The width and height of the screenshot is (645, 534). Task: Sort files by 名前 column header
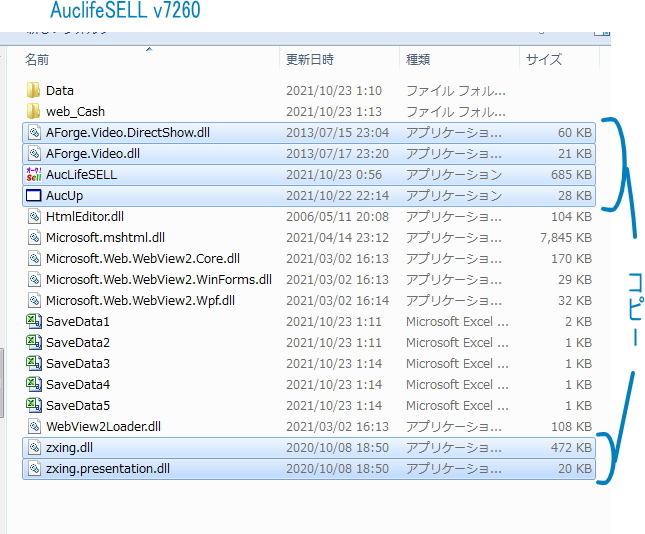(37, 60)
